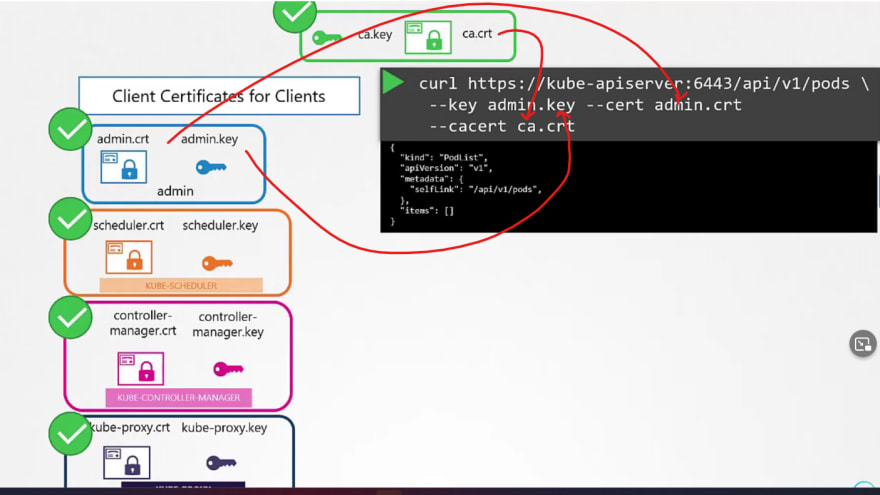Click the green checkmark beside controller-manager box
This screenshot has width=880, height=495.
click(x=70, y=318)
